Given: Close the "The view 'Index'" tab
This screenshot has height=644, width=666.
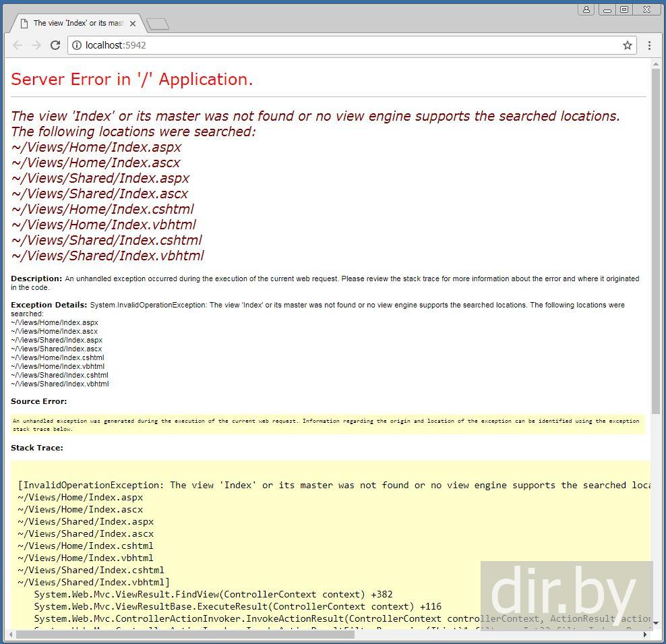Looking at the screenshot, I should point(133,24).
